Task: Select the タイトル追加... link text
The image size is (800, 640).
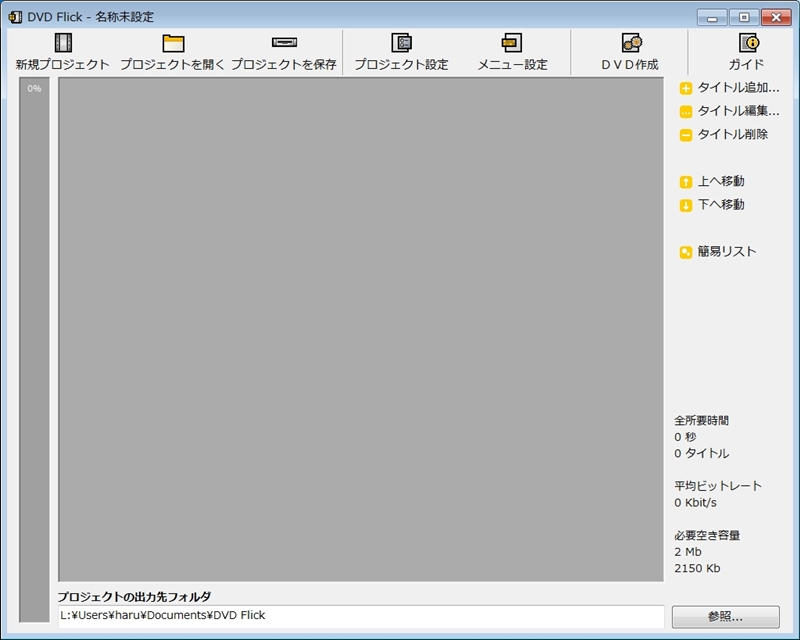Action: 738,88
